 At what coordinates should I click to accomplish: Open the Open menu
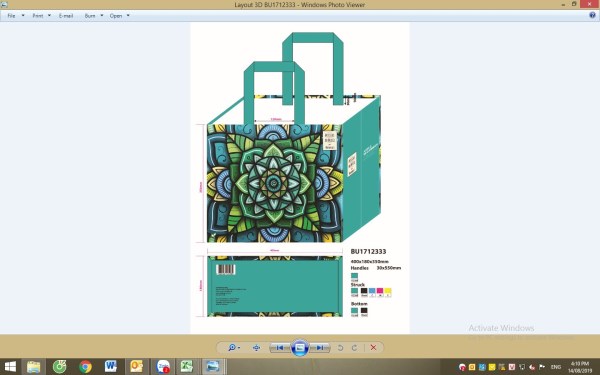[x=116, y=16]
